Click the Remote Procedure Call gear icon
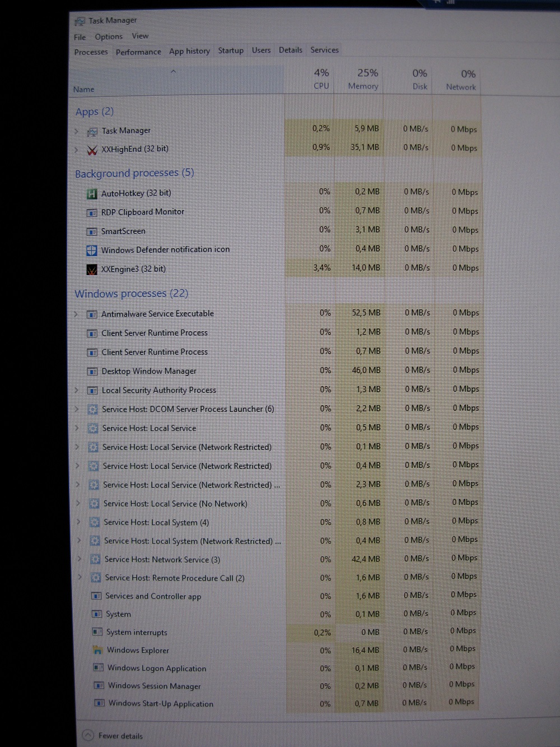The height and width of the screenshot is (747, 560). coord(96,578)
